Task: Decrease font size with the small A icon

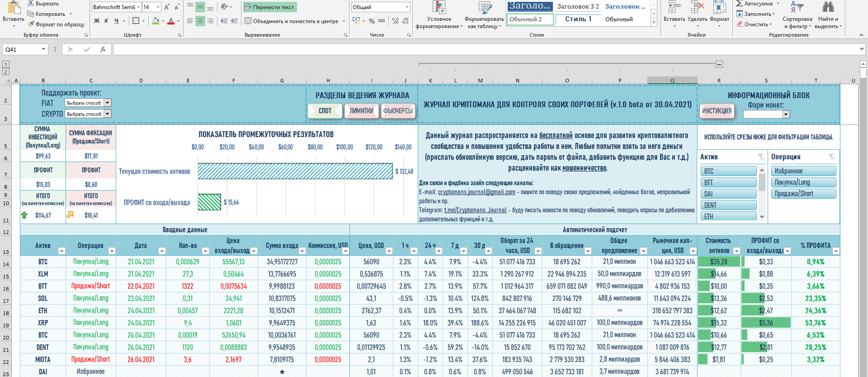Action: pos(177,7)
